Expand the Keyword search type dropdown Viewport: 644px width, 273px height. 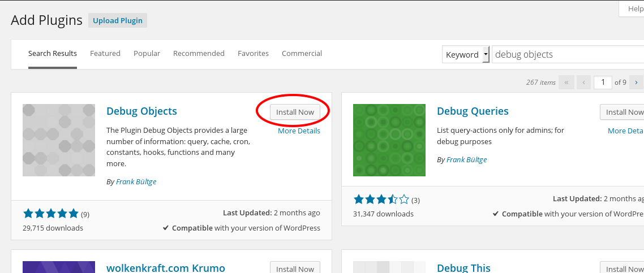(466, 54)
